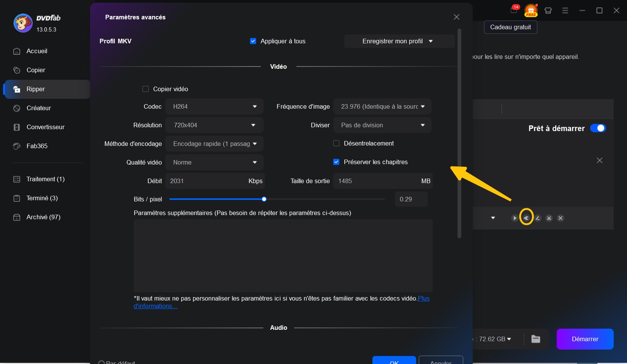Trim the video with the scissors icon
Viewport: 627px width, 364px height.
(549, 218)
